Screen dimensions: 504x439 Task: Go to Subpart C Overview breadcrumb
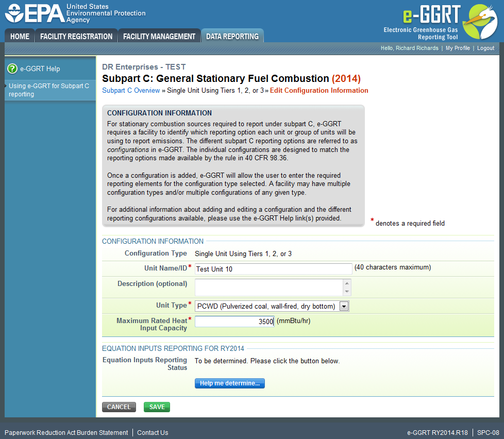[x=131, y=90]
